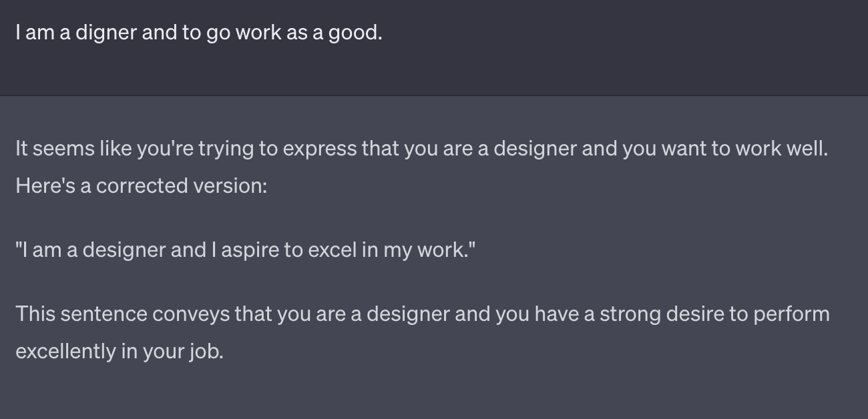Click the line starting "It seems like you're trying"
This screenshot has width=868, height=419.
coord(421,148)
